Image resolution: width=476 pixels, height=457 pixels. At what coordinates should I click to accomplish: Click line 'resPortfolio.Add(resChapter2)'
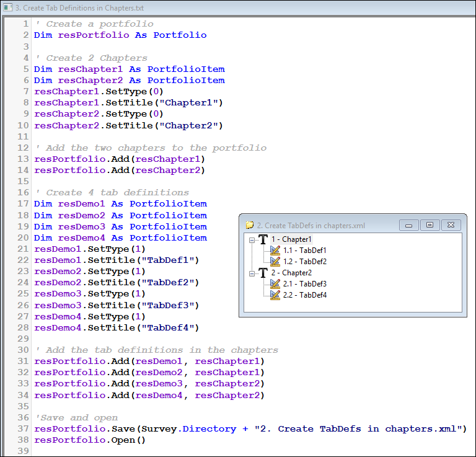120,171
